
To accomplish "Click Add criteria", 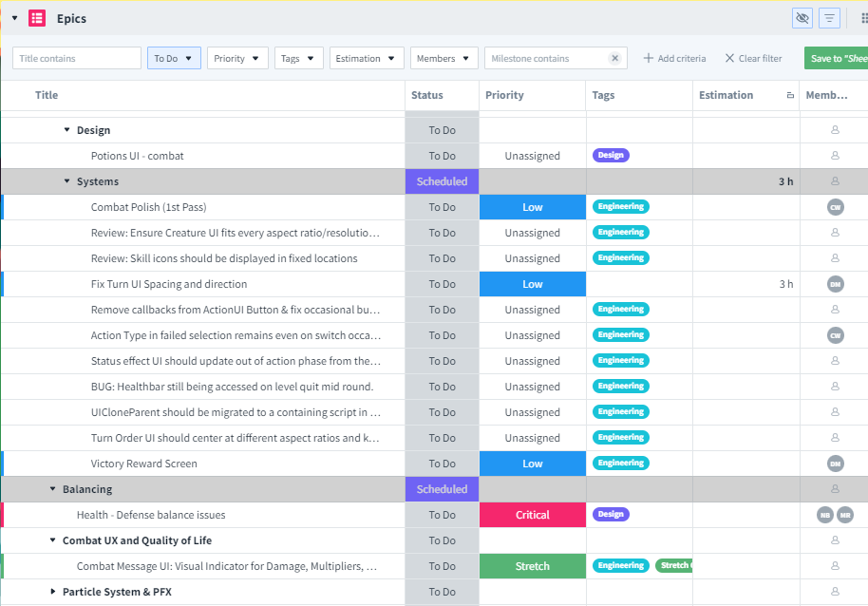I will 674,58.
